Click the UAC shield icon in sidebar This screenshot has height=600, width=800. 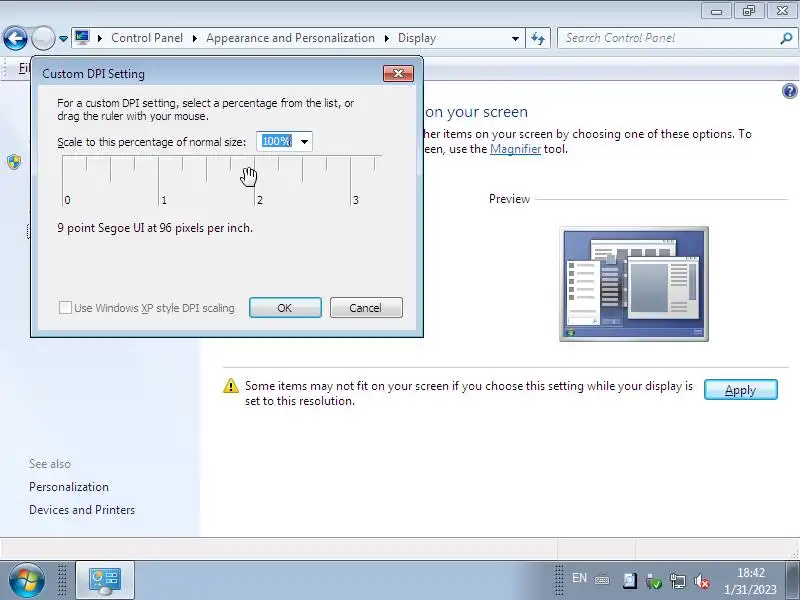coord(14,162)
